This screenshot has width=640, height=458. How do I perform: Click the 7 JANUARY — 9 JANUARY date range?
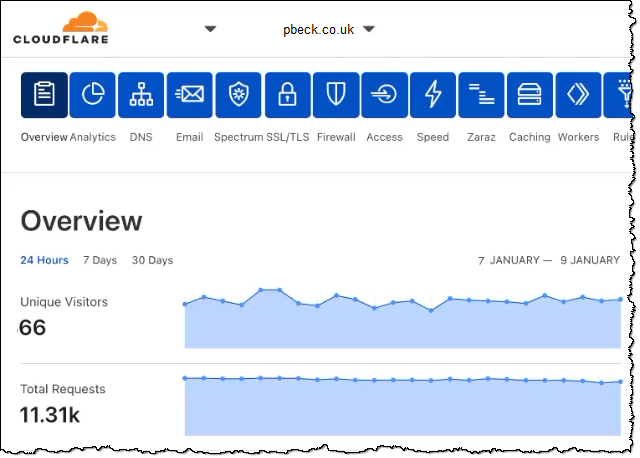click(549, 260)
